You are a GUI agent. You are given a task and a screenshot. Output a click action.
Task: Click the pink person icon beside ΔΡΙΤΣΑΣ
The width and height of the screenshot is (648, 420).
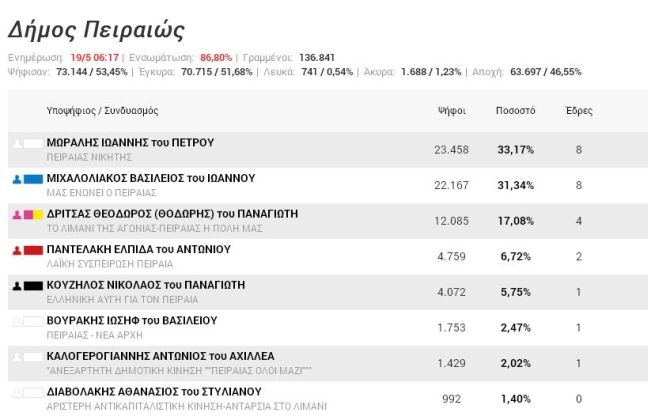(16, 215)
